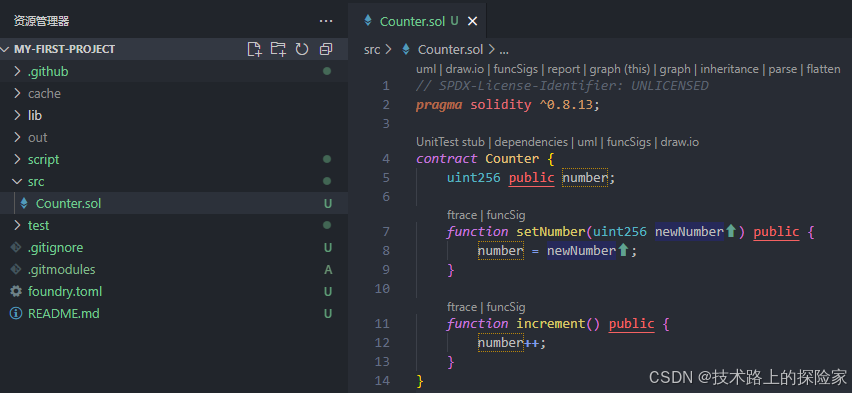Click the 'dependencies' code lens
The image size is (852, 393).
(531, 142)
